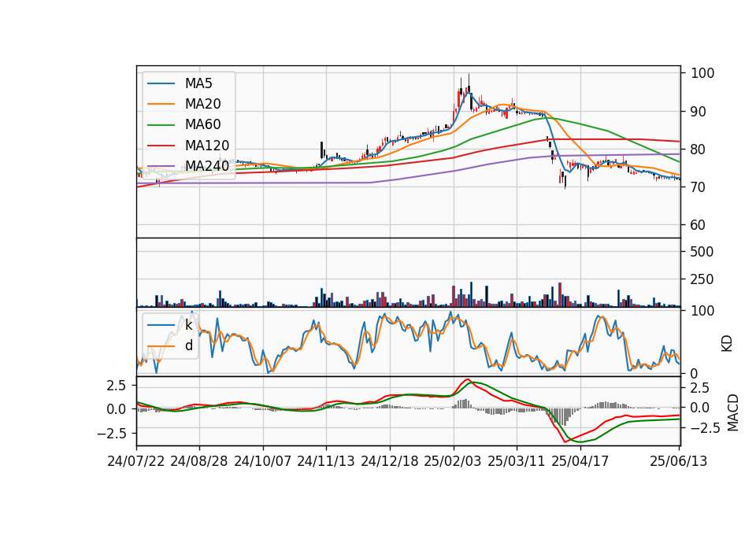
Task: Click the blue MA5 line sample in legend
Action: point(161,83)
